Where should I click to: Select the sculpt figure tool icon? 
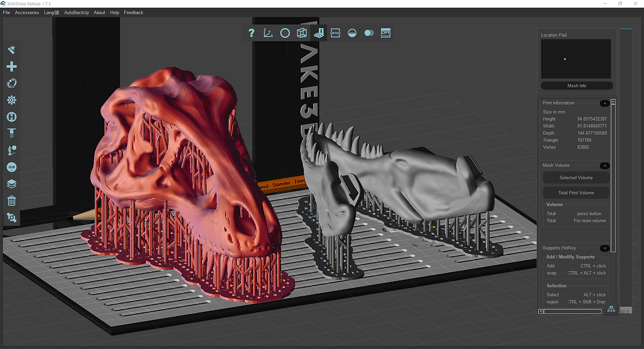coord(11,150)
